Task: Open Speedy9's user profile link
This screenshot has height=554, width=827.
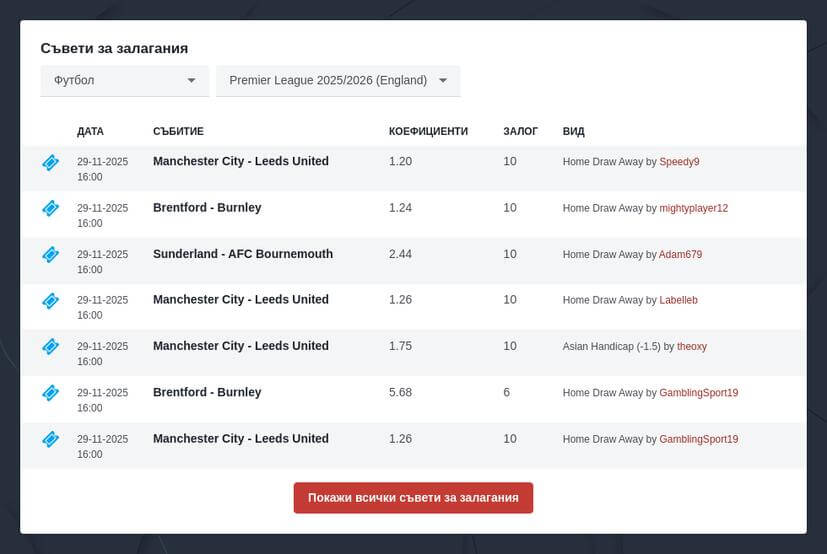Action: (x=679, y=162)
